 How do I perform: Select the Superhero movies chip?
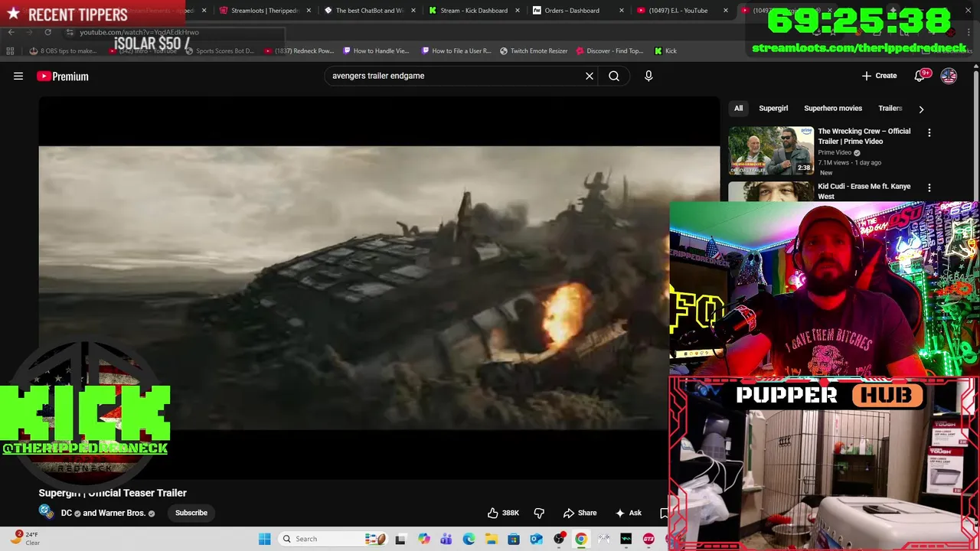(833, 108)
